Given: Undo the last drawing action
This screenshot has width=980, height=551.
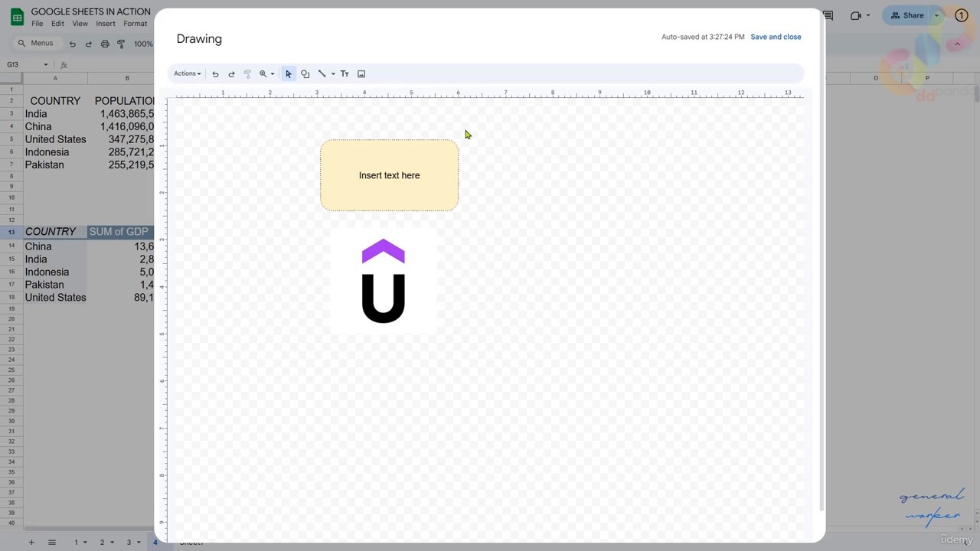Looking at the screenshot, I should (215, 74).
